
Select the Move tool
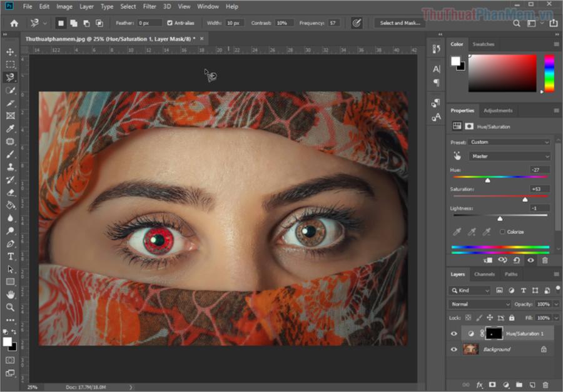coord(10,51)
